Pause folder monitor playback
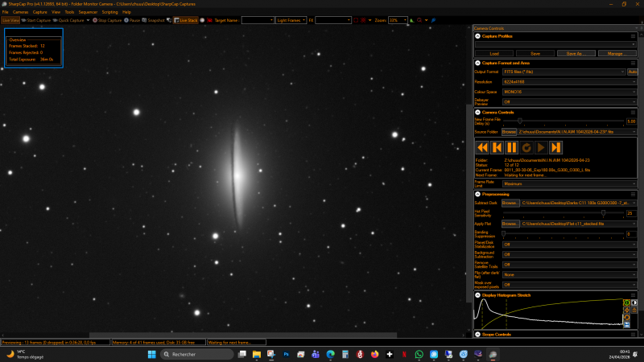This screenshot has width=644, height=362. pyautogui.click(x=512, y=147)
